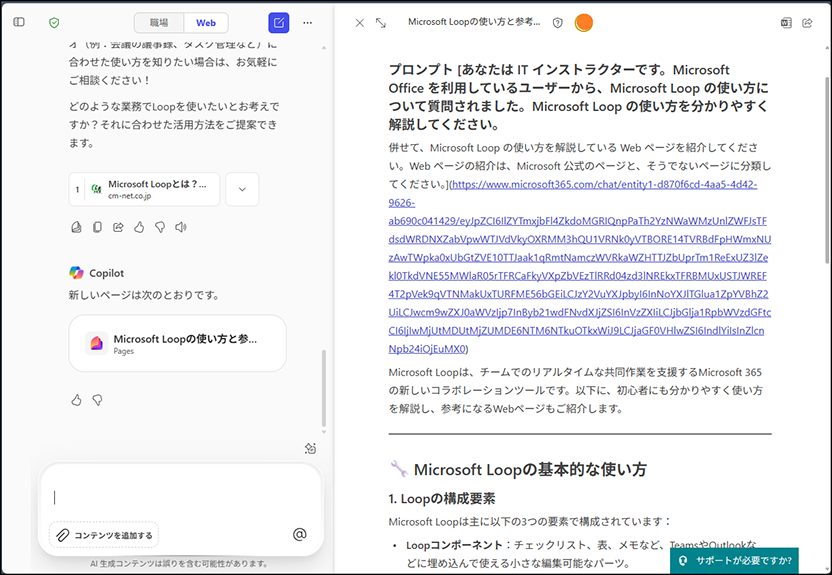Open the cm-net.co.jp Microsoft Loopとは reference card

(144, 189)
